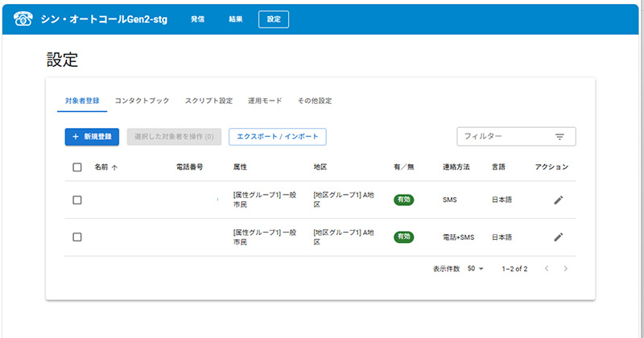Screen dimensions: 644x338
Task: Click the 有／無 column header
Action: tap(404, 167)
